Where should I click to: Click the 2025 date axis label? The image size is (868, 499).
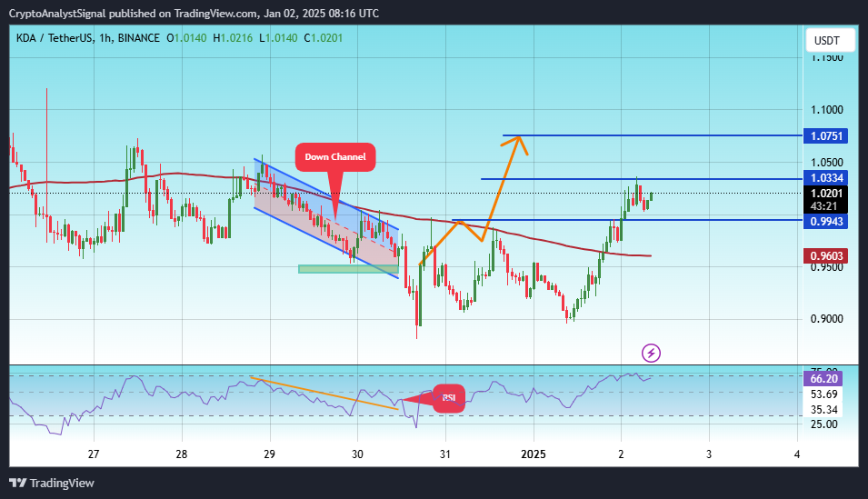pos(534,454)
